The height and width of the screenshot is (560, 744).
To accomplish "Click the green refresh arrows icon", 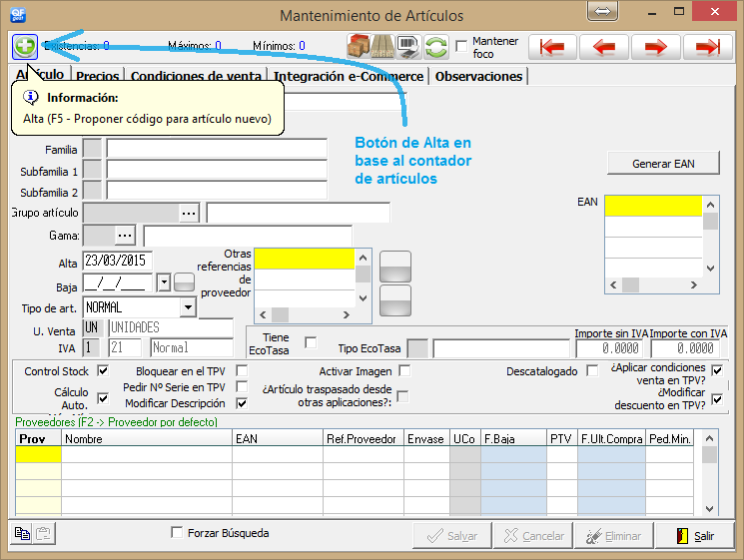I will 436,47.
